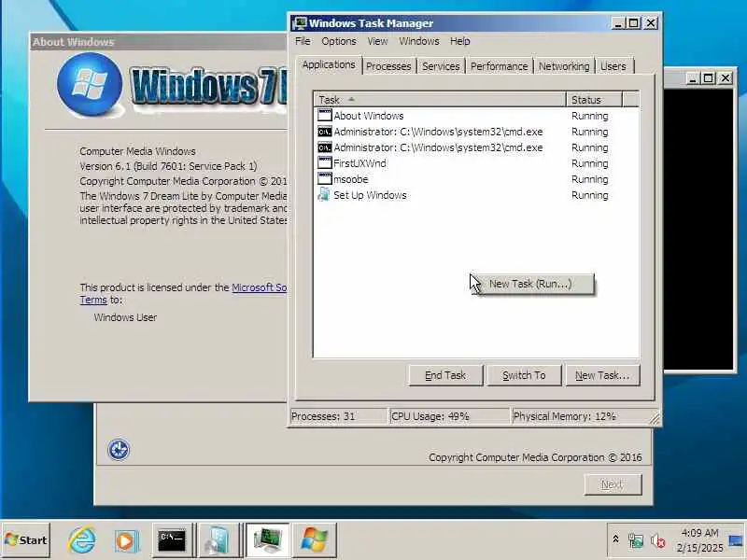Switch to the cmd.exe taskbar button

172,540
